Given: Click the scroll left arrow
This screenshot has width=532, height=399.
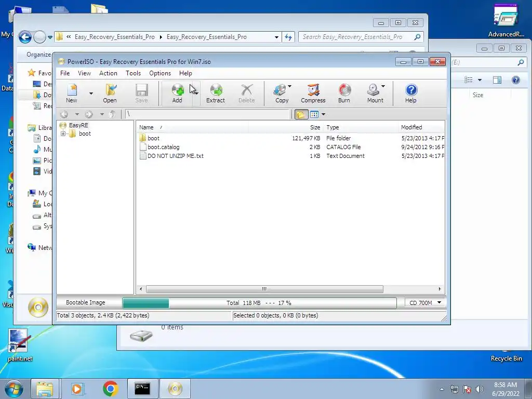Looking at the screenshot, I should (x=141, y=289).
